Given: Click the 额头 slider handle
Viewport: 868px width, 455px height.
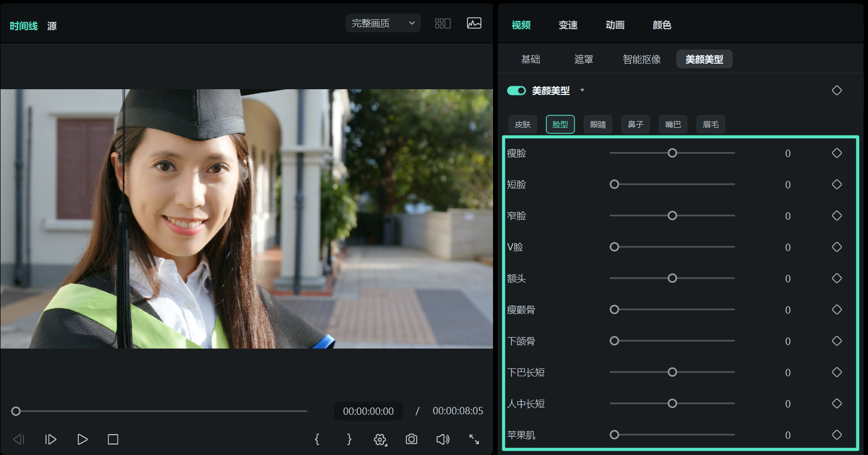Looking at the screenshot, I should click(672, 278).
